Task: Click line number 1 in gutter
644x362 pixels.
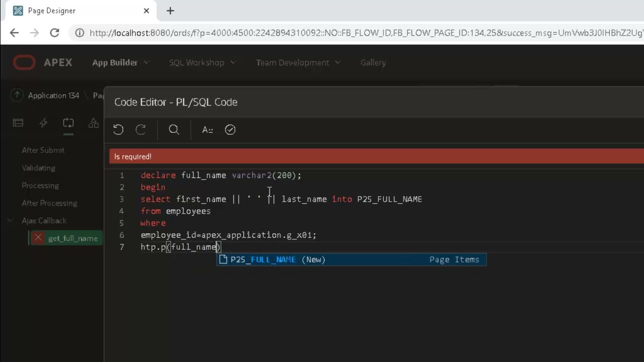Action: click(x=122, y=175)
